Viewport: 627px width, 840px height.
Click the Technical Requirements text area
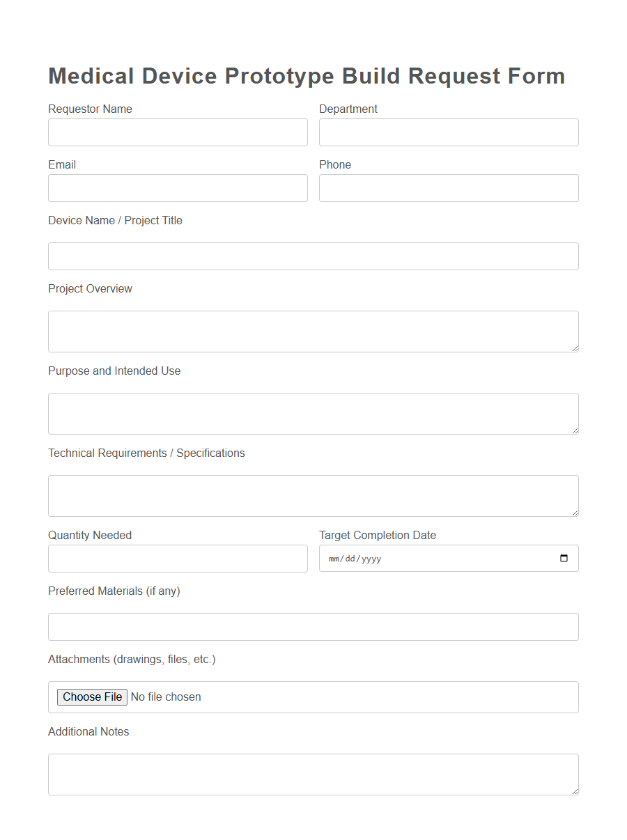pos(313,495)
